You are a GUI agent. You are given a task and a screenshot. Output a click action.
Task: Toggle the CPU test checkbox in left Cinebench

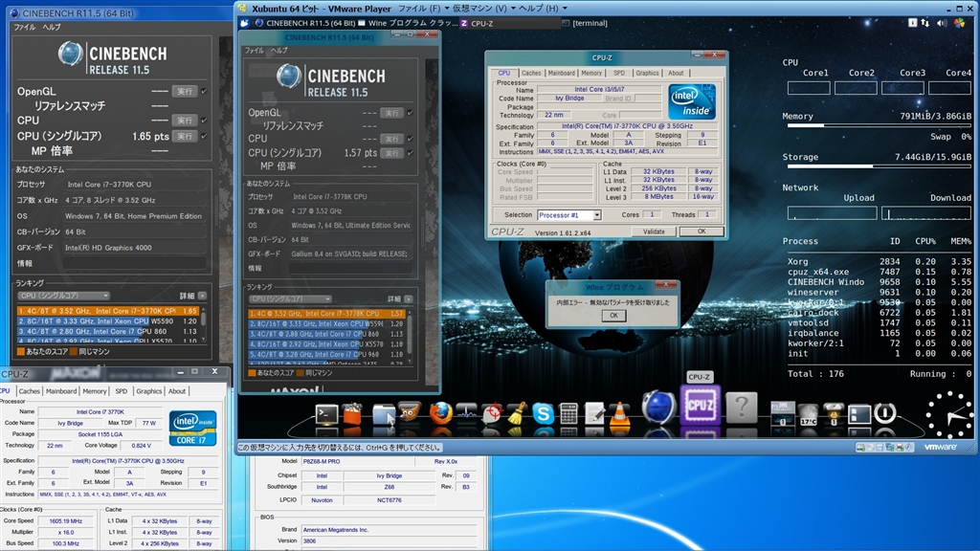pyautogui.click(x=204, y=121)
